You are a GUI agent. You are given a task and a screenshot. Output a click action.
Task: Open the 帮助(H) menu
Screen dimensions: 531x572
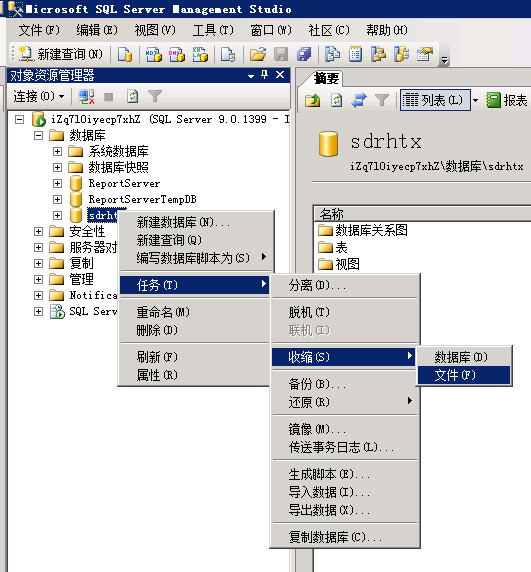pyautogui.click(x=387, y=30)
